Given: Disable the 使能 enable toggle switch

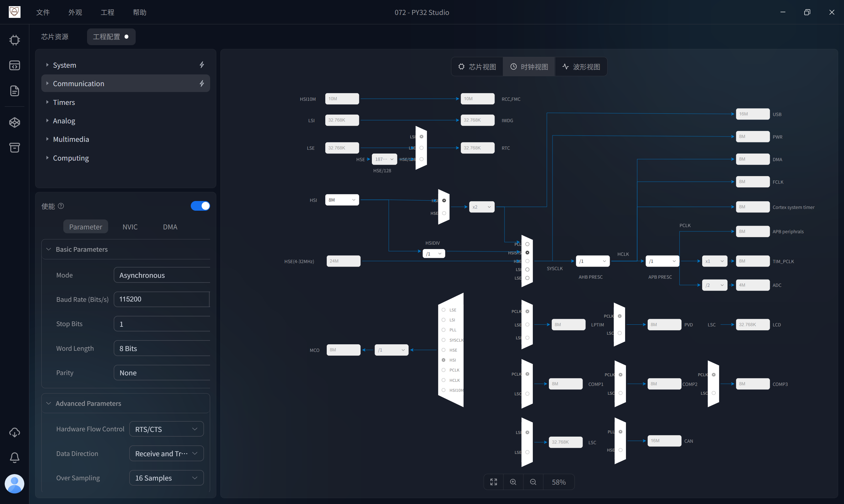Looking at the screenshot, I should pos(200,206).
